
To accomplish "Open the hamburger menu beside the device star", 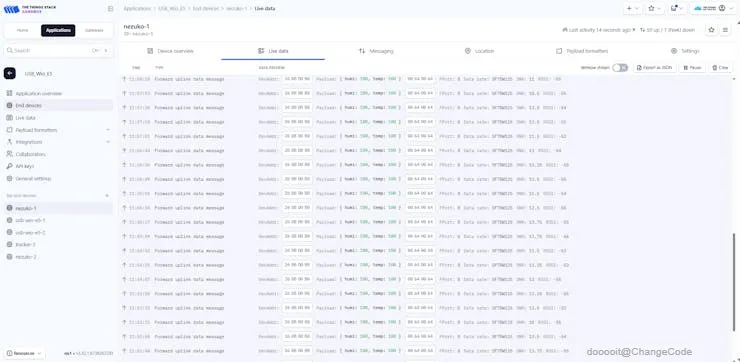I will (x=725, y=30).
